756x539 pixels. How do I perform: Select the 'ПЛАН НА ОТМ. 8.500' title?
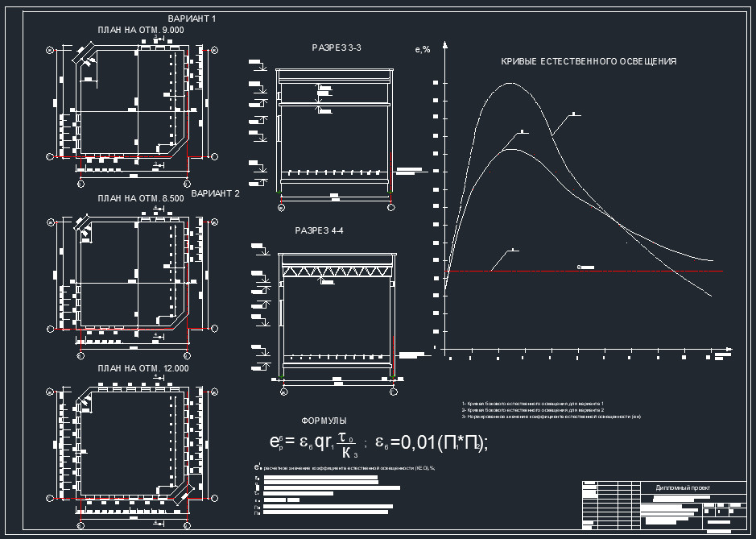point(141,197)
